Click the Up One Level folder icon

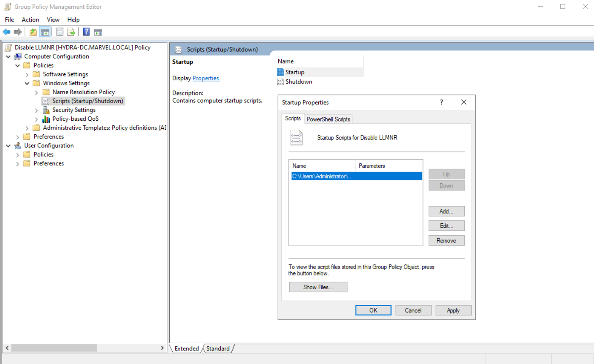pyautogui.click(x=33, y=32)
